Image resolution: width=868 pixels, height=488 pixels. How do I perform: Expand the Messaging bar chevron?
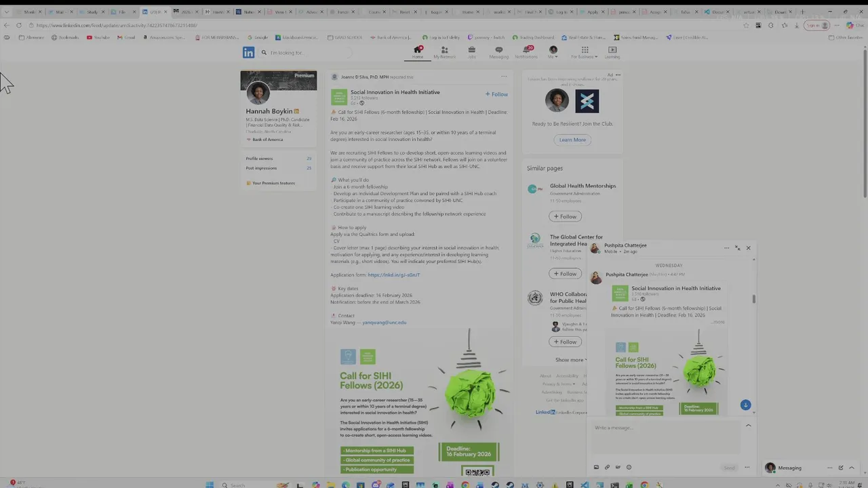tap(852, 468)
